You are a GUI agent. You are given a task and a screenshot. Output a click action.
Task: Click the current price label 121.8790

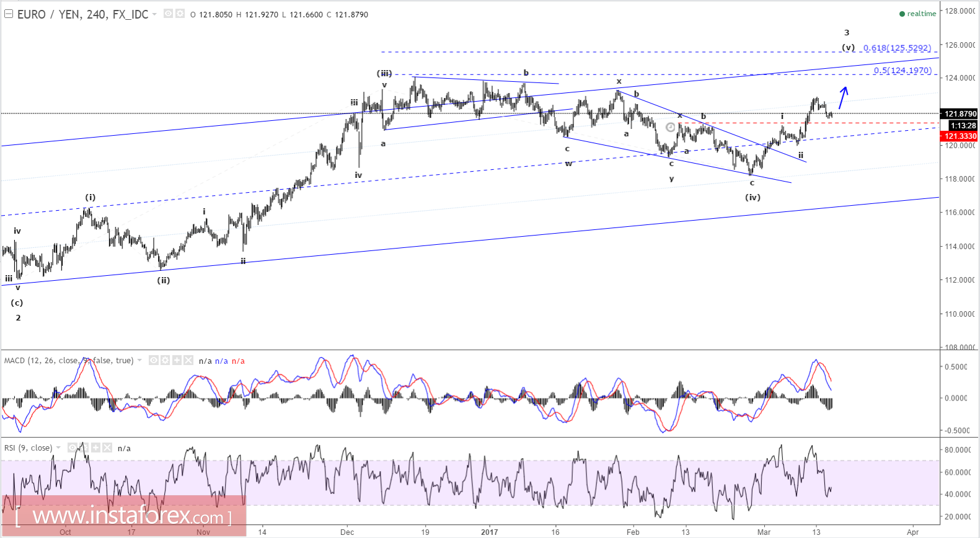tap(960, 114)
